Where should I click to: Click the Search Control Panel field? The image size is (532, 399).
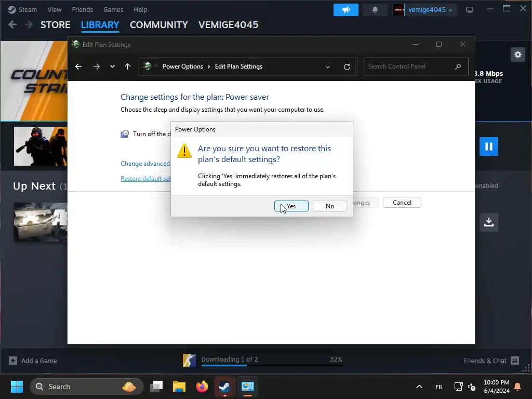coord(416,66)
